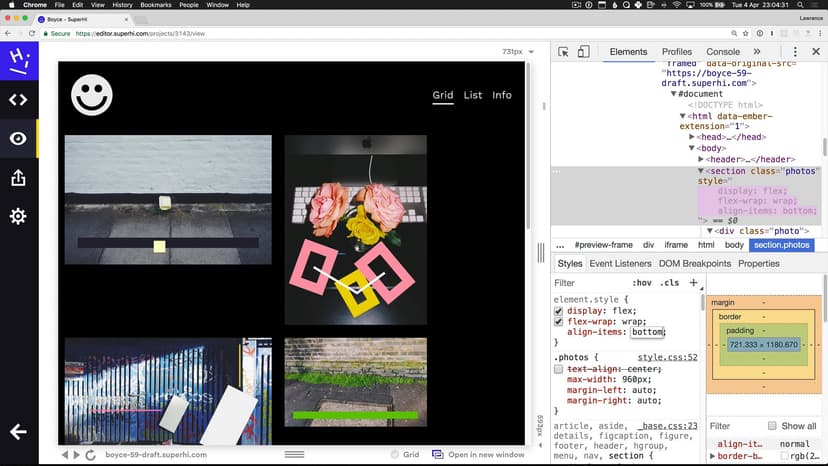Toggle the device toolbar icon in DevTools
The height and width of the screenshot is (466, 828).
(585, 52)
